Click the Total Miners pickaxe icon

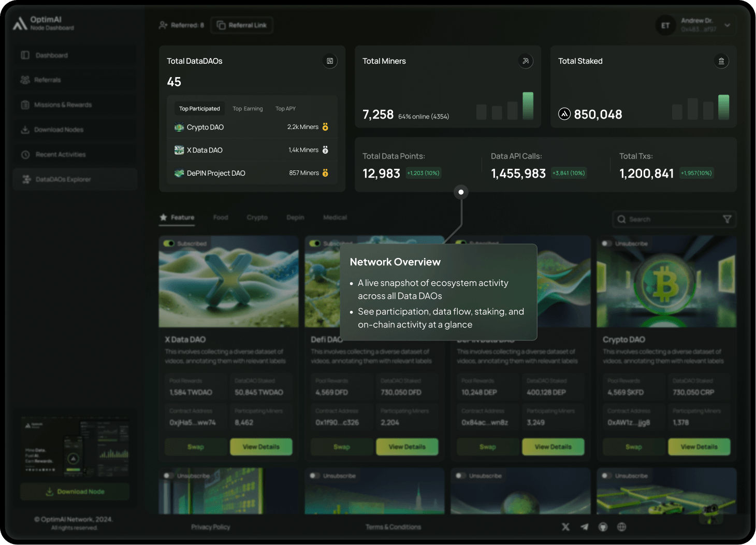click(526, 61)
